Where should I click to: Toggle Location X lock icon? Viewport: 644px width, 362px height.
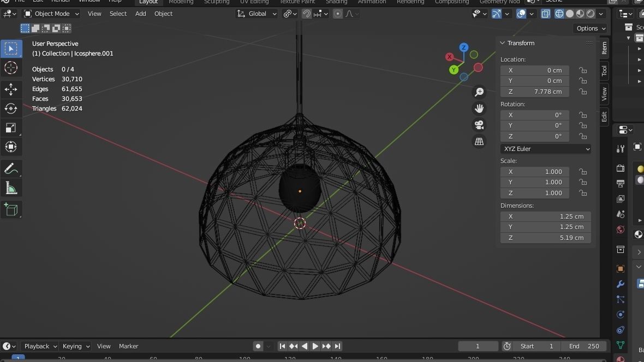click(583, 70)
